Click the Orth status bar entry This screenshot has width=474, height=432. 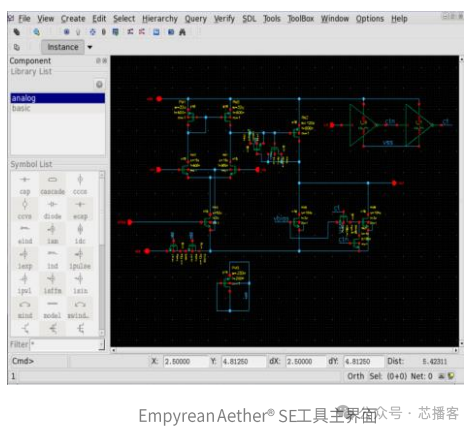(x=356, y=376)
